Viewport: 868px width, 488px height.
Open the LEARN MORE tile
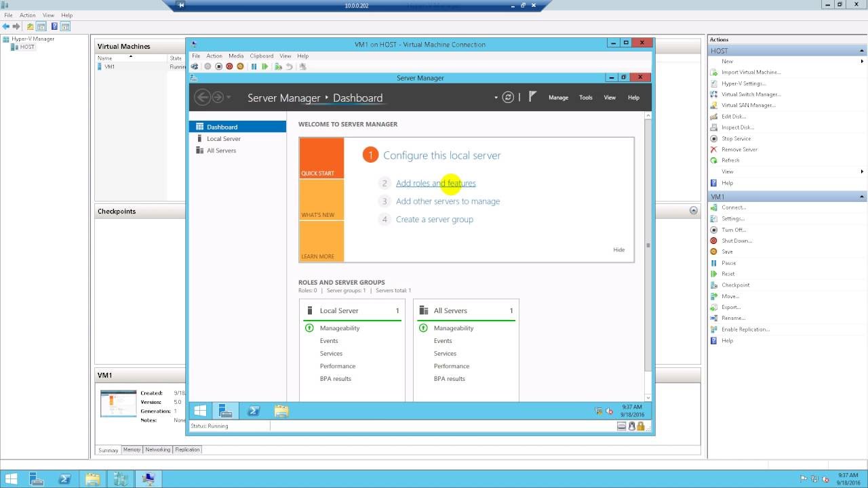321,241
